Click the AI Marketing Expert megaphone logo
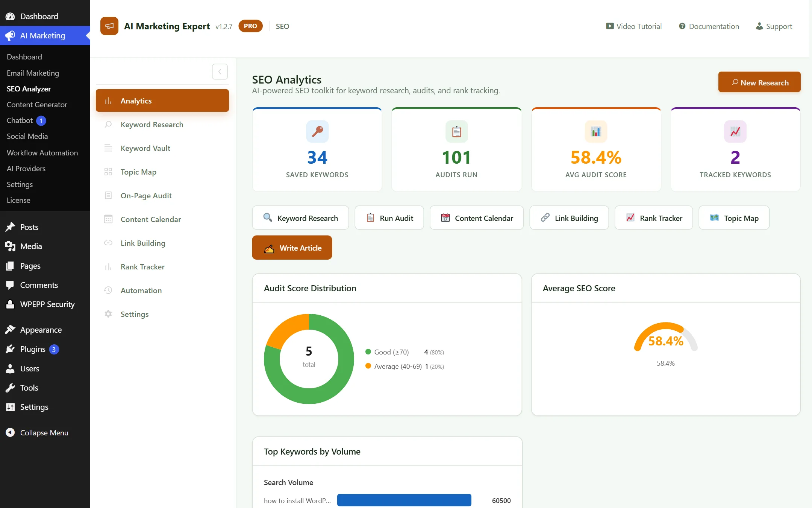 (109, 26)
